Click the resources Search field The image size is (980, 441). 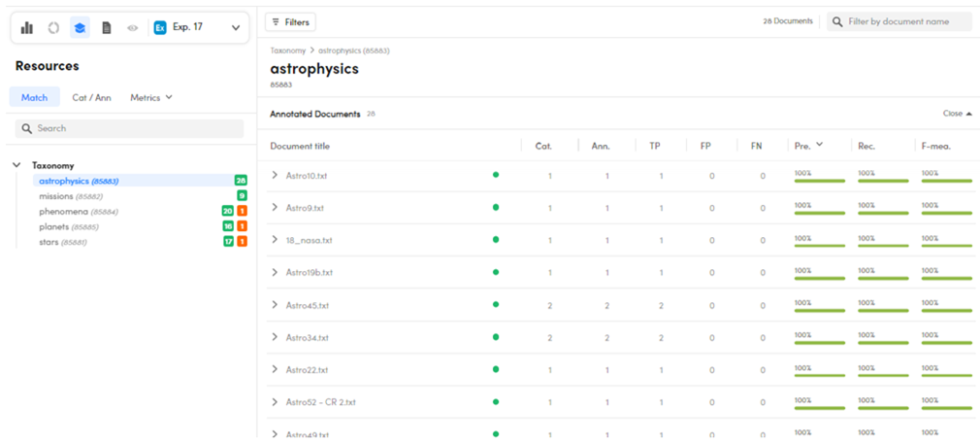click(x=130, y=128)
